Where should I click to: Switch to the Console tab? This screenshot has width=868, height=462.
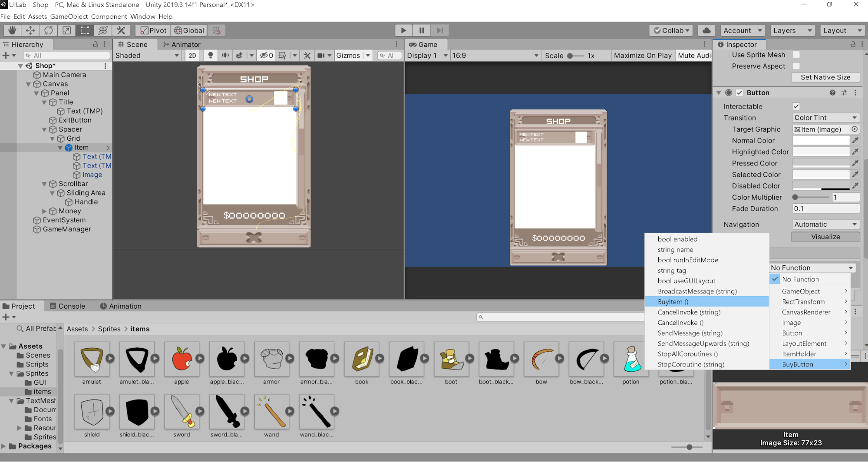tap(67, 306)
